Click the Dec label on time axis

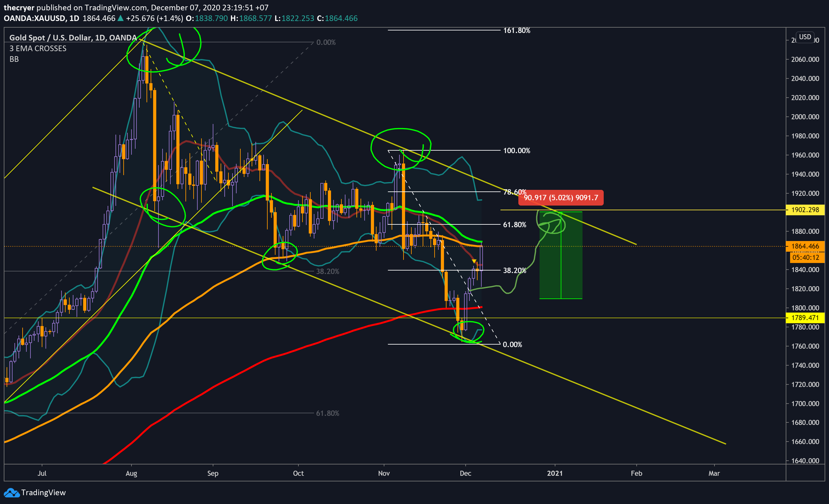[x=465, y=473]
